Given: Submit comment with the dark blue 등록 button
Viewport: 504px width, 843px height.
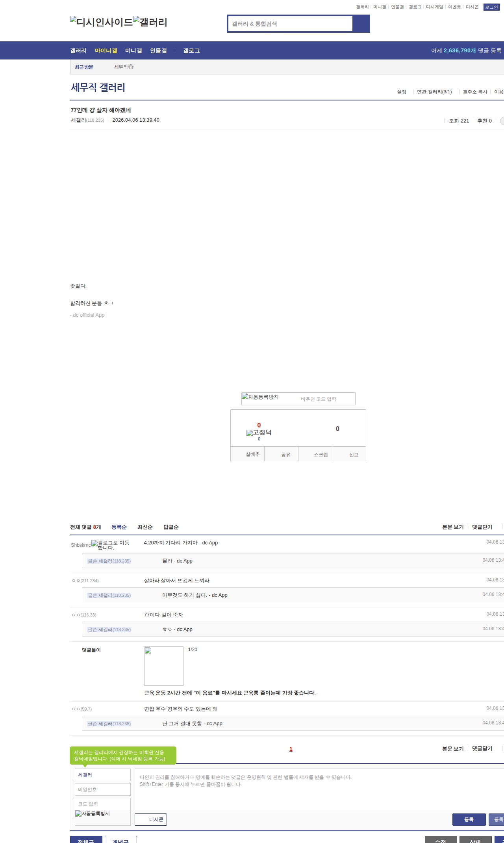Looking at the screenshot, I should [469, 819].
